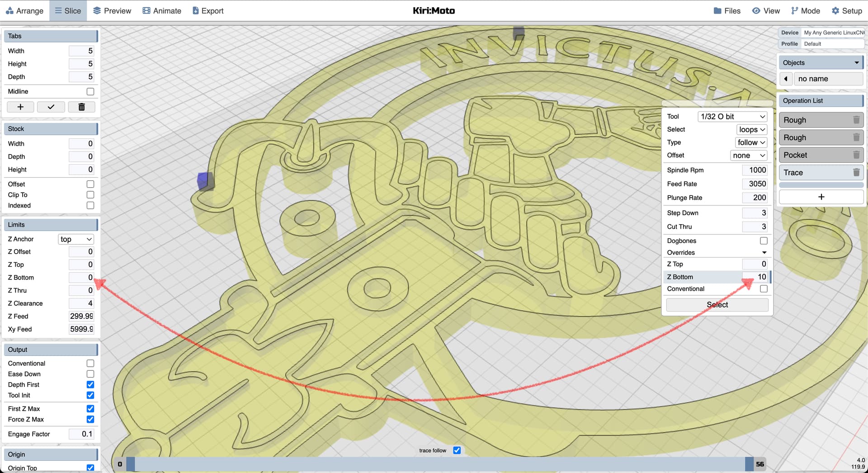The width and height of the screenshot is (868, 473).
Task: Uncheck the trace follow checkbox
Action: click(x=457, y=450)
